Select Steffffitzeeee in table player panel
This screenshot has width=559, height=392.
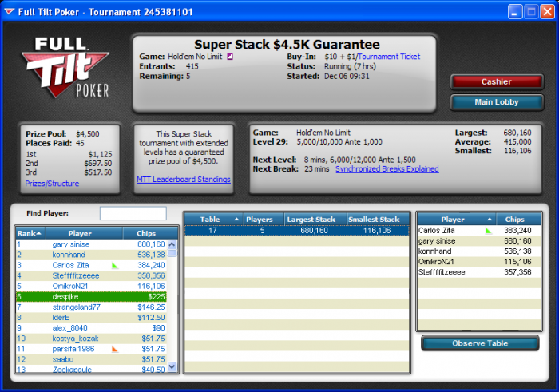point(479,272)
